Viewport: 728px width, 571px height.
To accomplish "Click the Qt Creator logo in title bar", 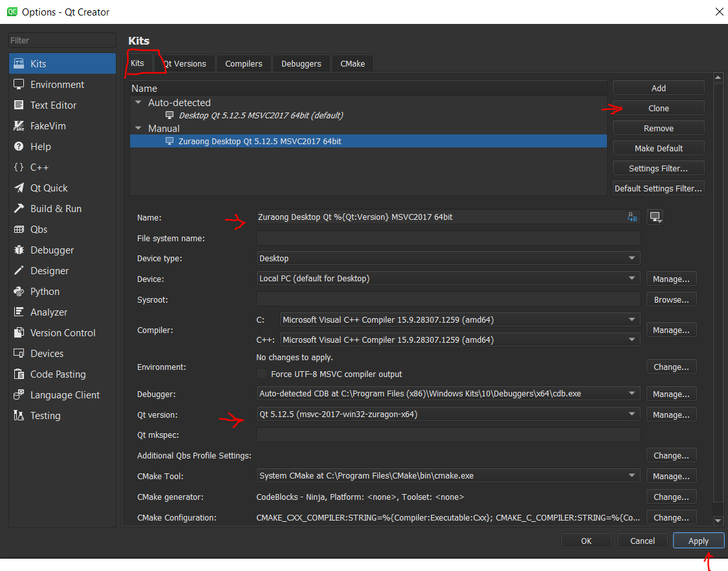I will [x=12, y=12].
